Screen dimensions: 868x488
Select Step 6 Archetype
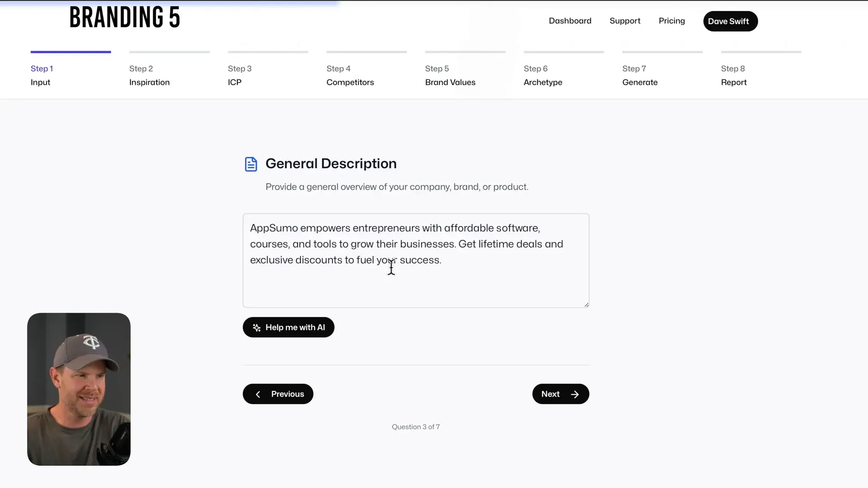click(563, 69)
